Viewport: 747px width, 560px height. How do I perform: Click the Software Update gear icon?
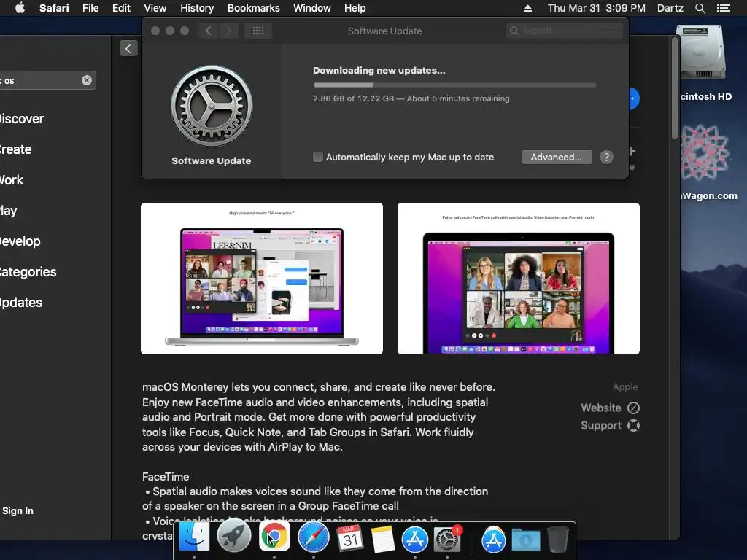click(x=212, y=106)
